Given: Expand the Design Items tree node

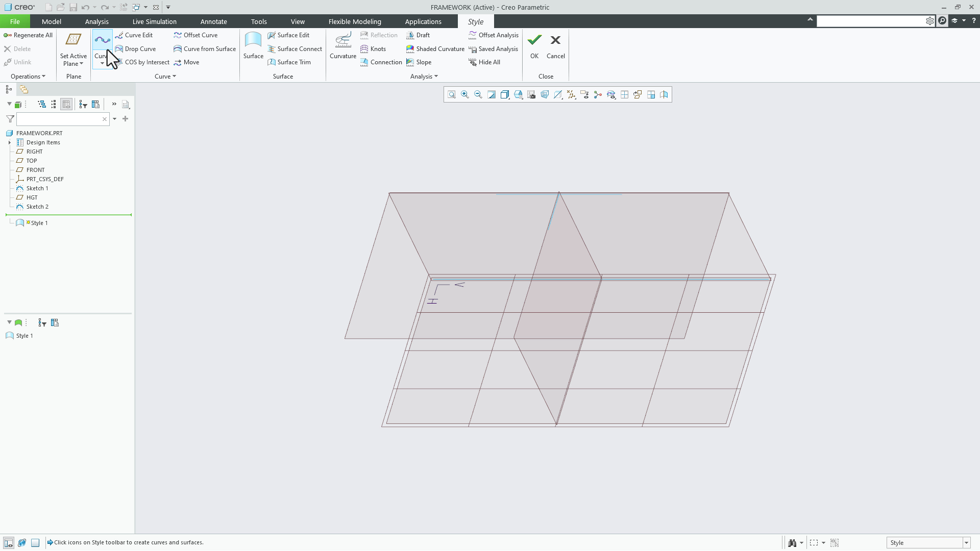Looking at the screenshot, I should (10, 142).
